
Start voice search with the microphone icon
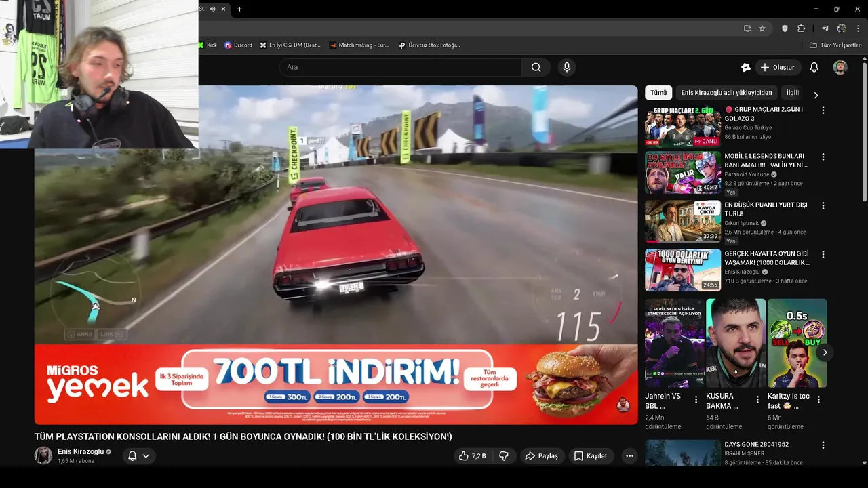[567, 67]
